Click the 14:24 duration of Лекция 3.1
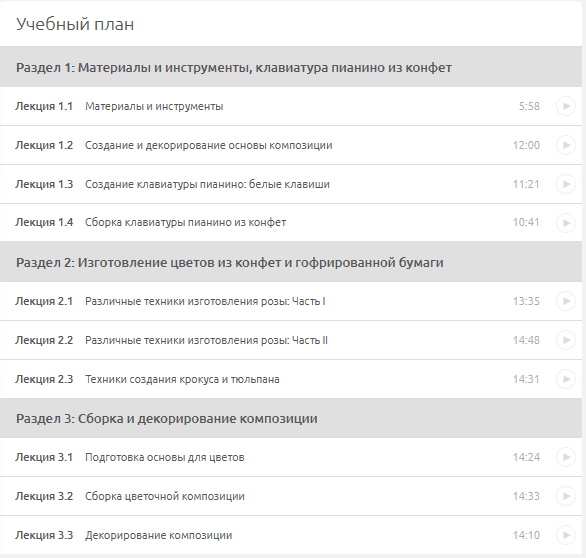 click(526, 457)
